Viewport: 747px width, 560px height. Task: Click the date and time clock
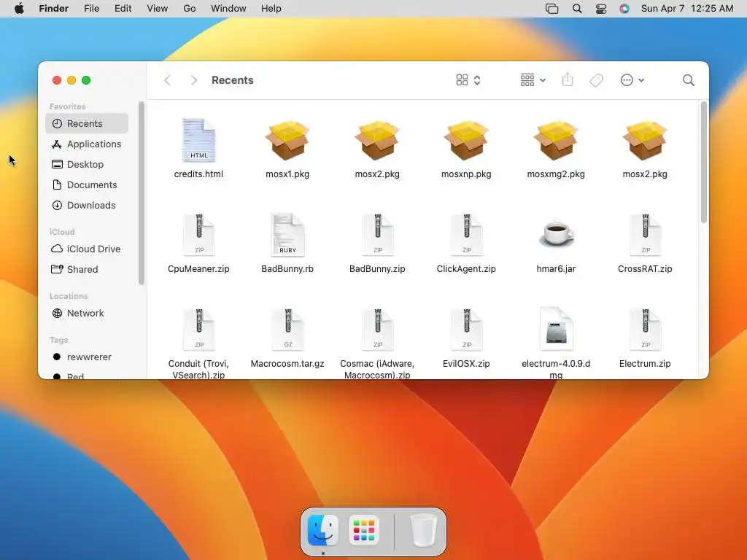click(x=687, y=9)
